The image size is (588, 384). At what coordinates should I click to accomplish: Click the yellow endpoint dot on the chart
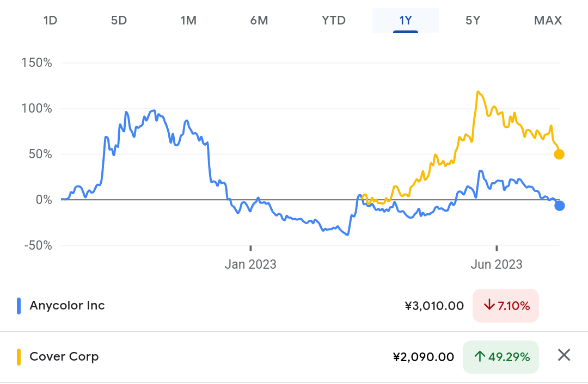(x=559, y=154)
